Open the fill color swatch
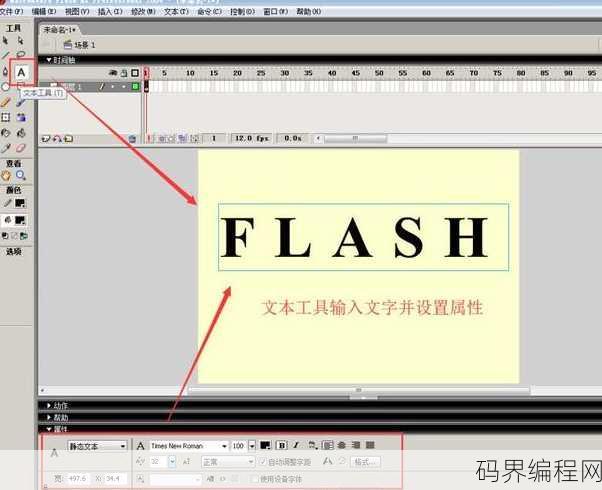Screen dimensions: 602x490 pyautogui.click(x=20, y=220)
